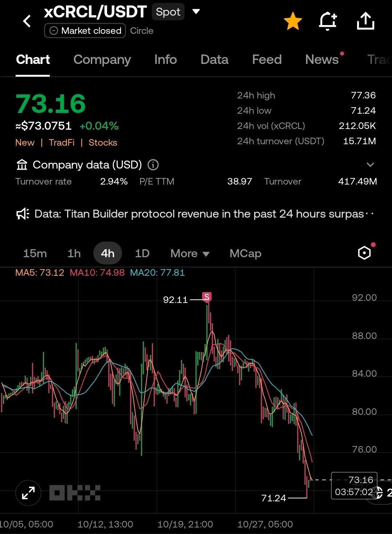Open company data info icon
The height and width of the screenshot is (534, 392).
153,165
